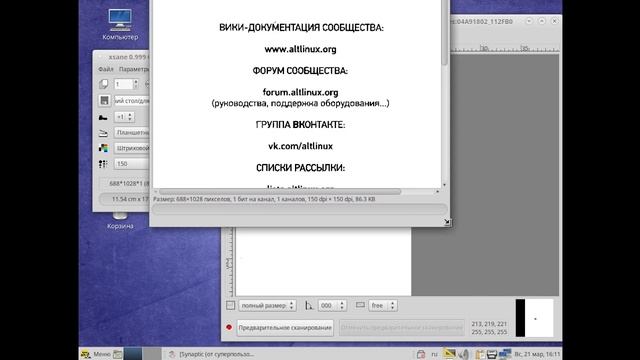
Task: Click the rotation angle icon in preview
Action: (x=309, y=305)
